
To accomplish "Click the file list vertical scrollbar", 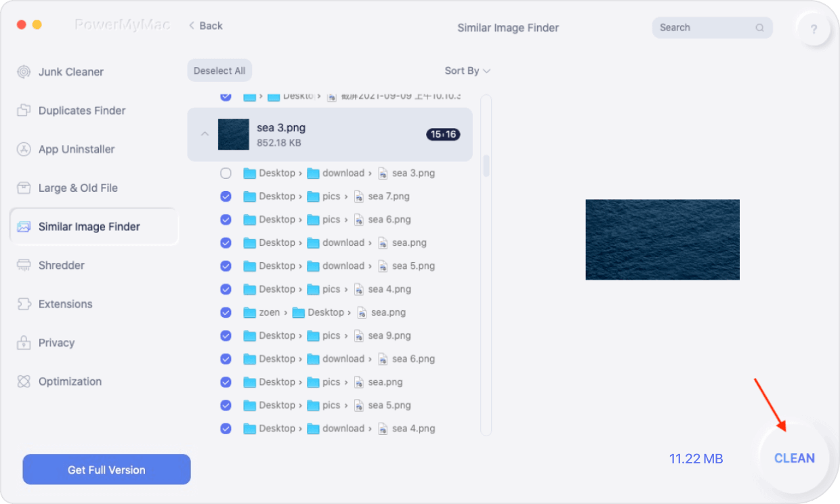I will [486, 166].
